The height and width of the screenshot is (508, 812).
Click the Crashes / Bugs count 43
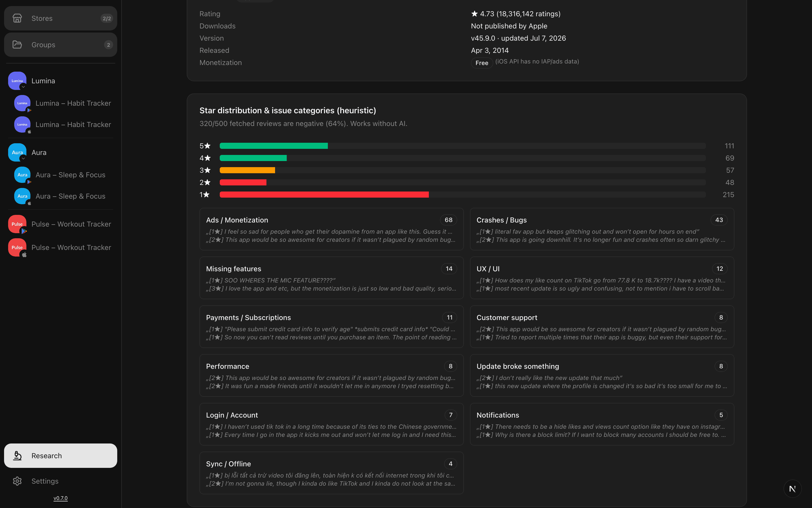(719, 220)
